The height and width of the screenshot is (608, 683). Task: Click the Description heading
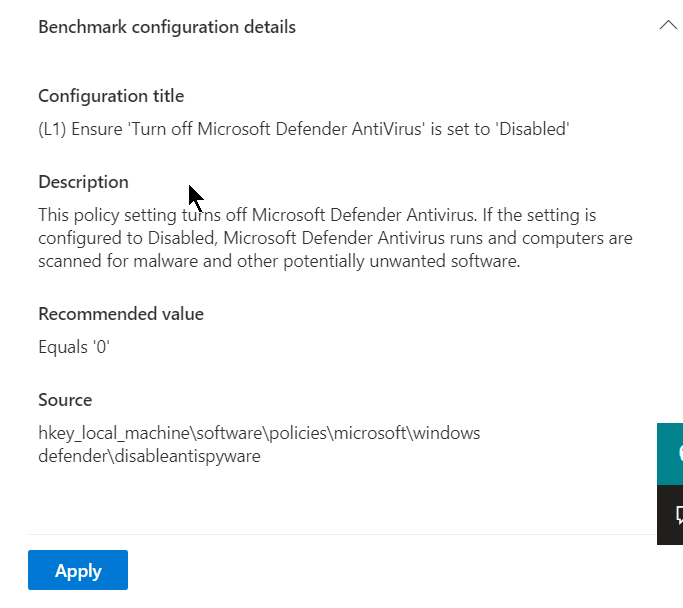click(83, 182)
